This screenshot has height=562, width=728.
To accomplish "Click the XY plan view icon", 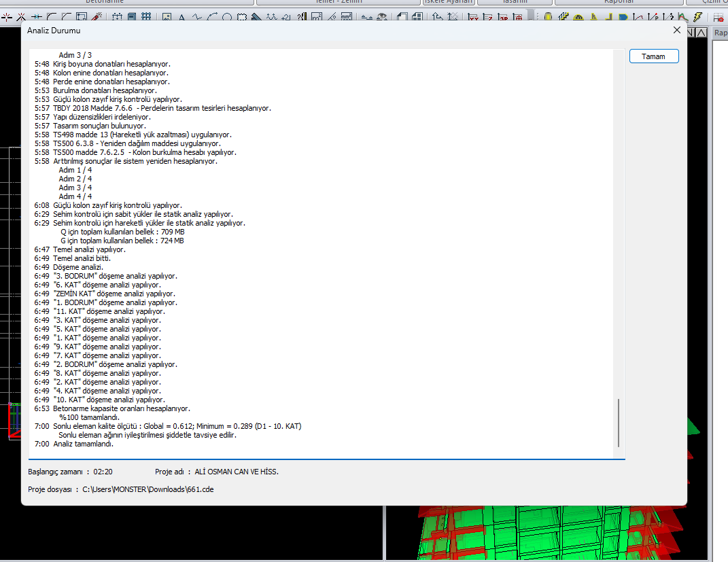I will [474, 17].
